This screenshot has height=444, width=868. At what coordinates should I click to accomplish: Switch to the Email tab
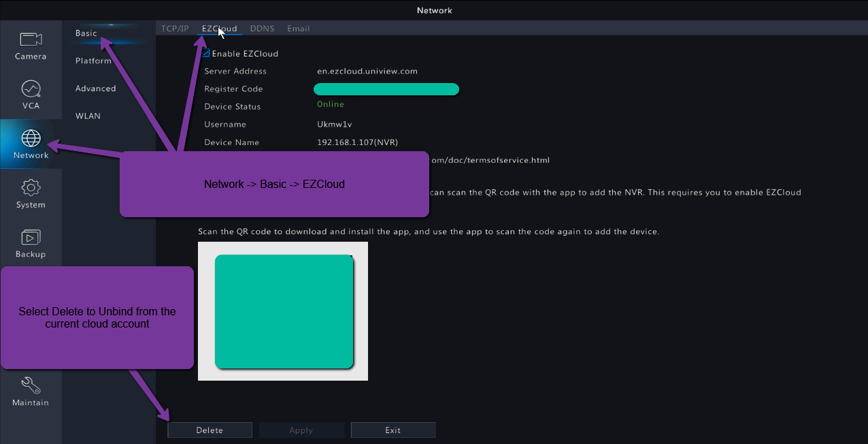[298, 29]
